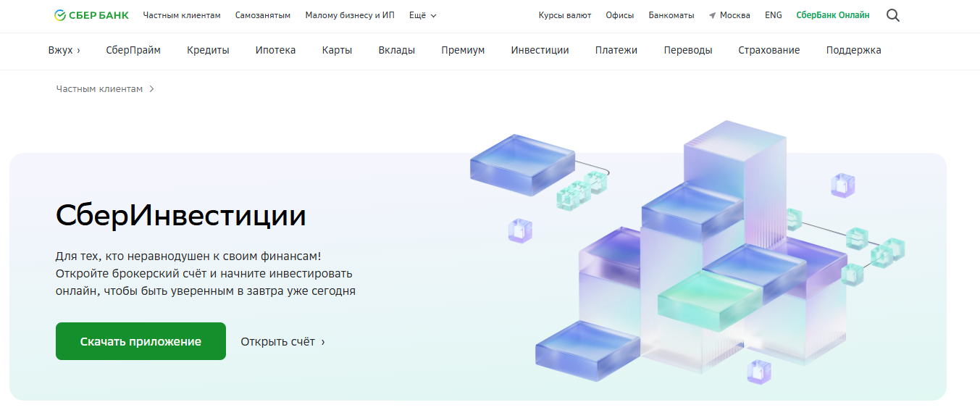980x418 pixels.
Task: Click the Sber Bank logo
Action: pyautogui.click(x=91, y=15)
